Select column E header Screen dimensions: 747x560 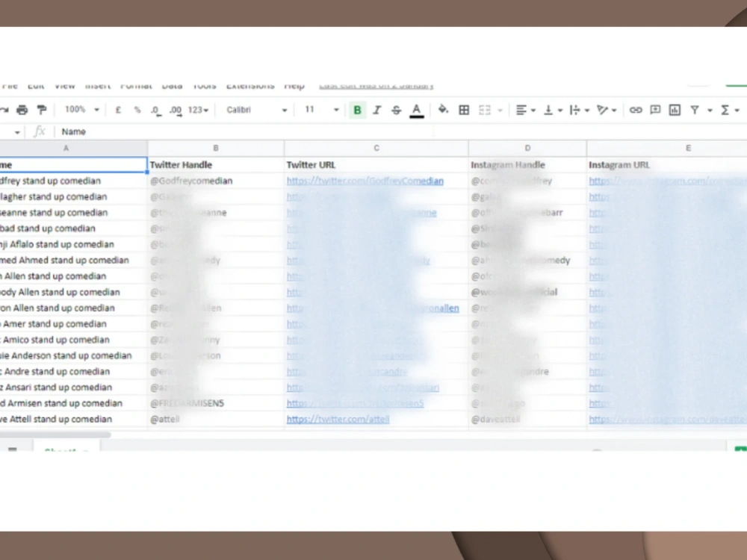[667, 148]
